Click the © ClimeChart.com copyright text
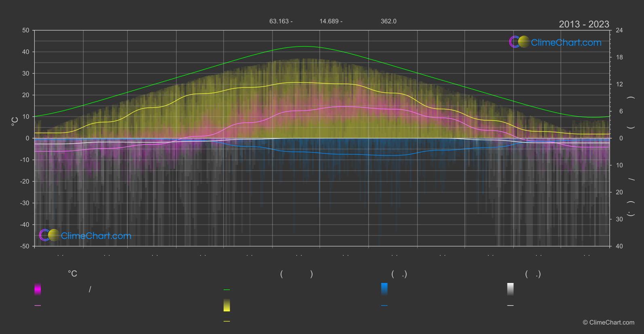Viewport: 644px width, 334px height. click(608, 322)
